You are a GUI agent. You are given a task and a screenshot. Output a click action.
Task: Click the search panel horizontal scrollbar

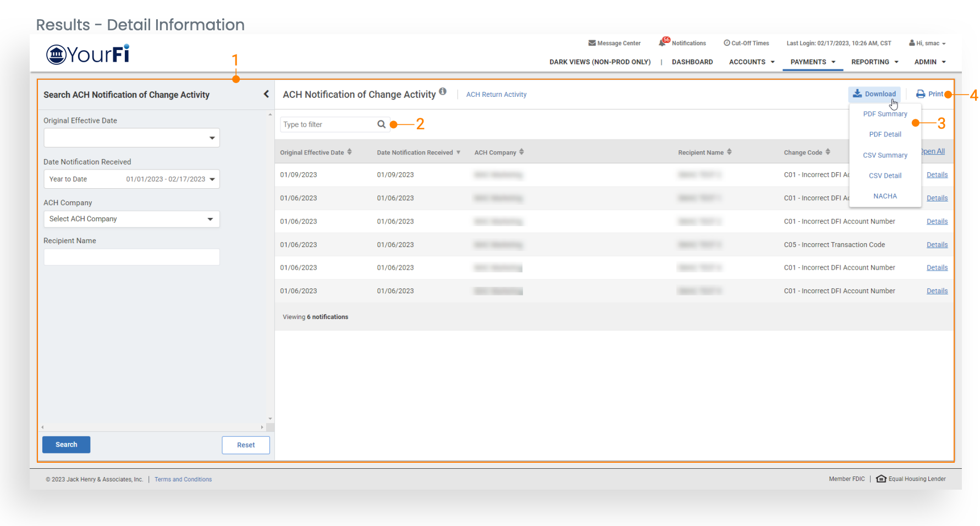pyautogui.click(x=152, y=427)
